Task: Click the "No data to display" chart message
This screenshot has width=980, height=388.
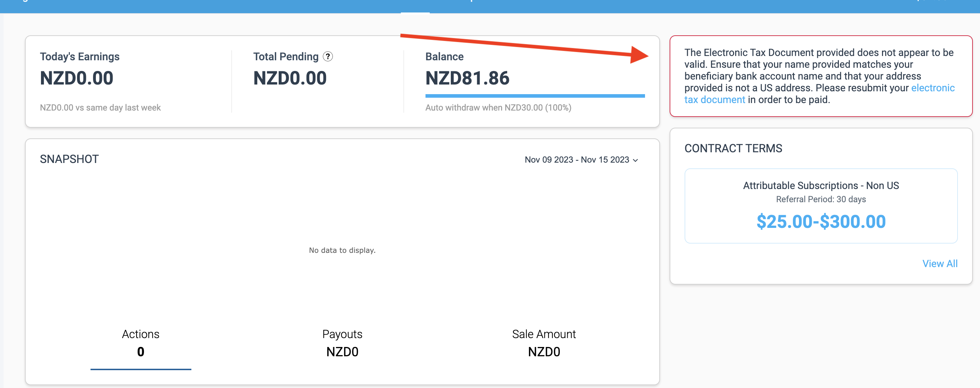Action: click(x=342, y=250)
